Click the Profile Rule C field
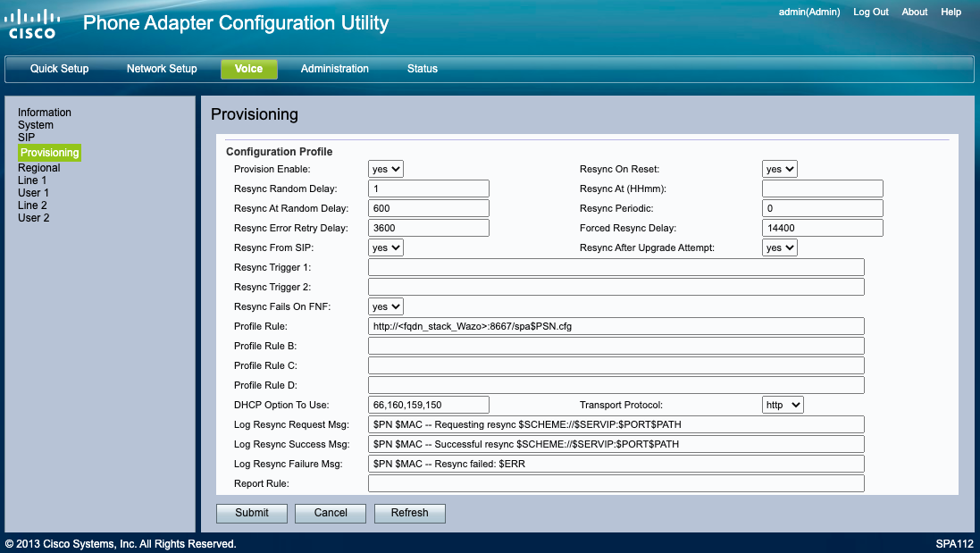The width and height of the screenshot is (980, 553). point(616,365)
